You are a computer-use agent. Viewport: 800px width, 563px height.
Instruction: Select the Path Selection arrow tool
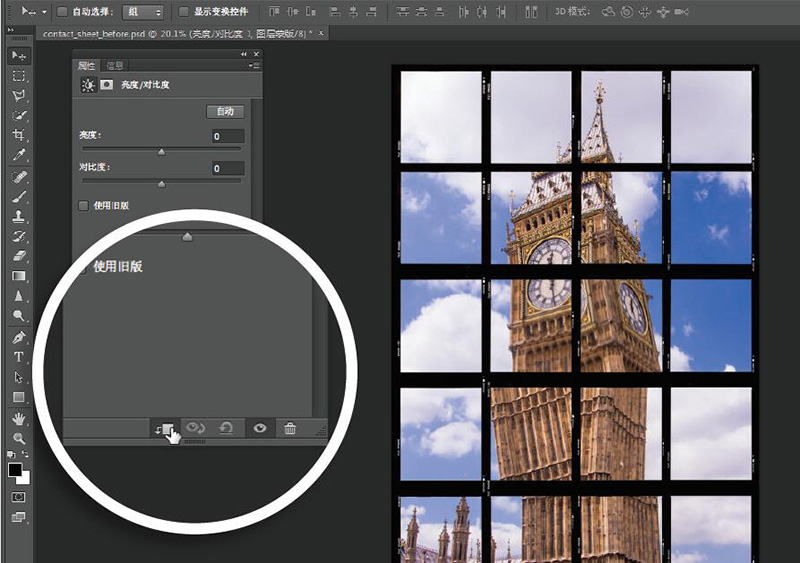19,377
